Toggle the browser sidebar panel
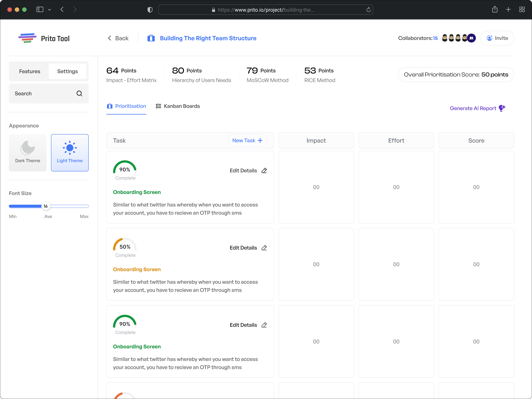Screen dimensions: 532x399 (x=40, y=10)
